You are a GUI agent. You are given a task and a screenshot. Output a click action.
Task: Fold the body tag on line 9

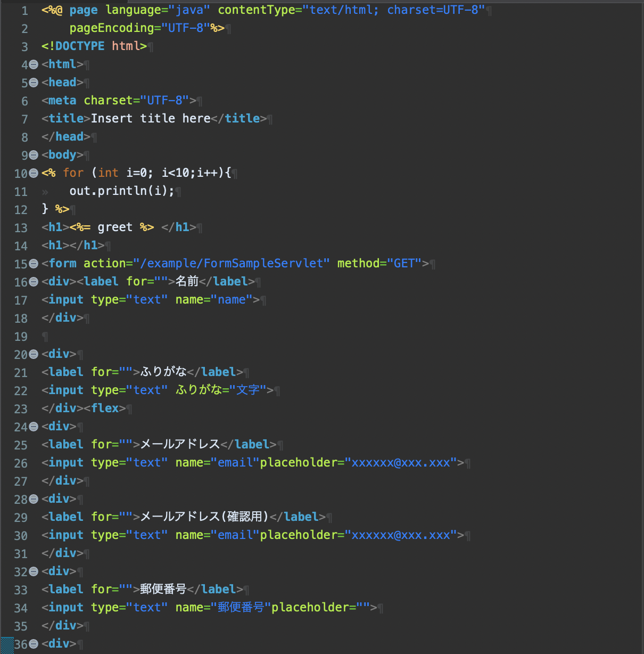coord(34,155)
